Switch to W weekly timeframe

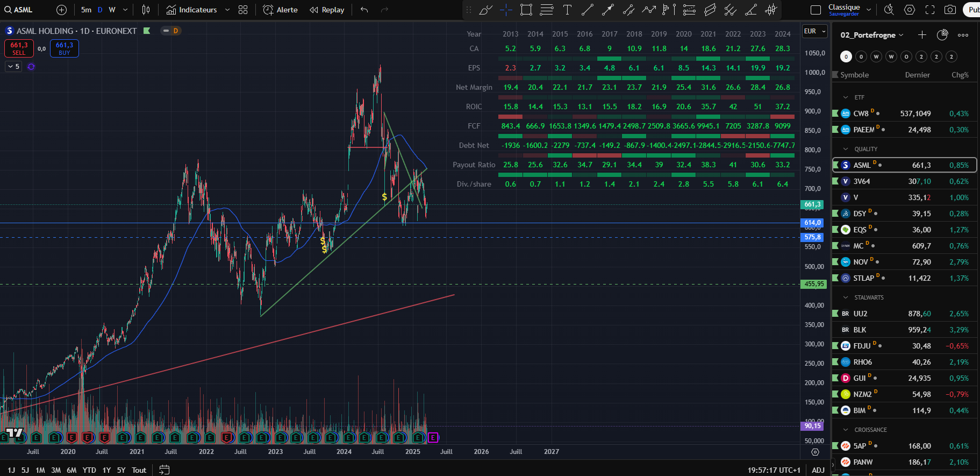pos(112,10)
